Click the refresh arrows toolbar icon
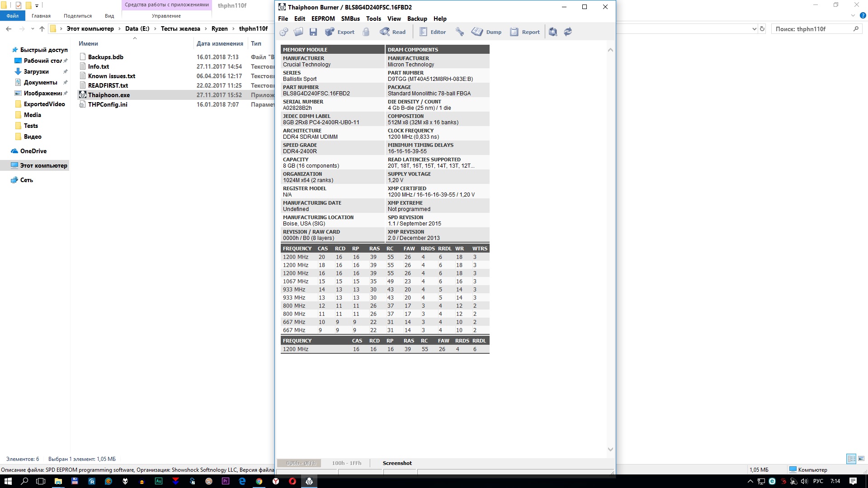Viewport: 868px width, 488px height. click(x=568, y=32)
